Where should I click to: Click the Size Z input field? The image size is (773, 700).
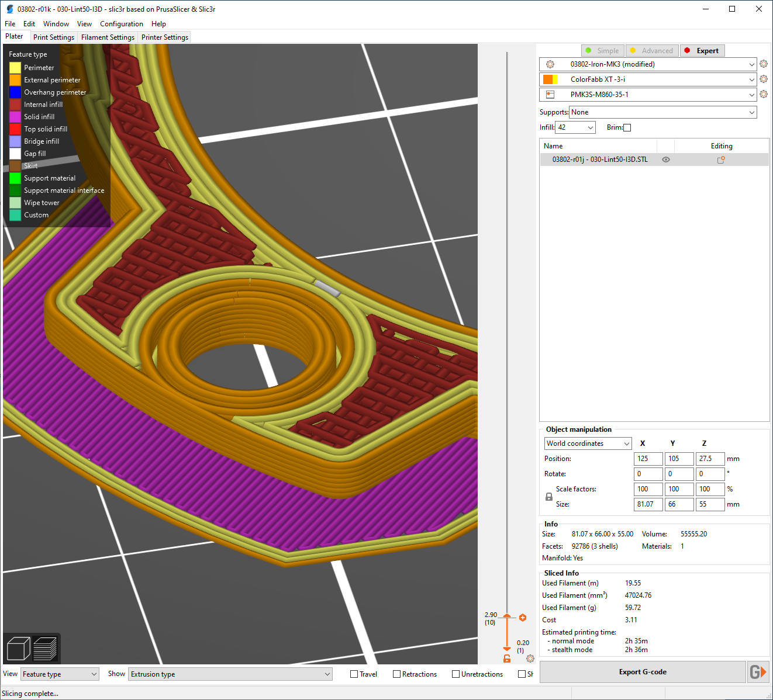710,504
